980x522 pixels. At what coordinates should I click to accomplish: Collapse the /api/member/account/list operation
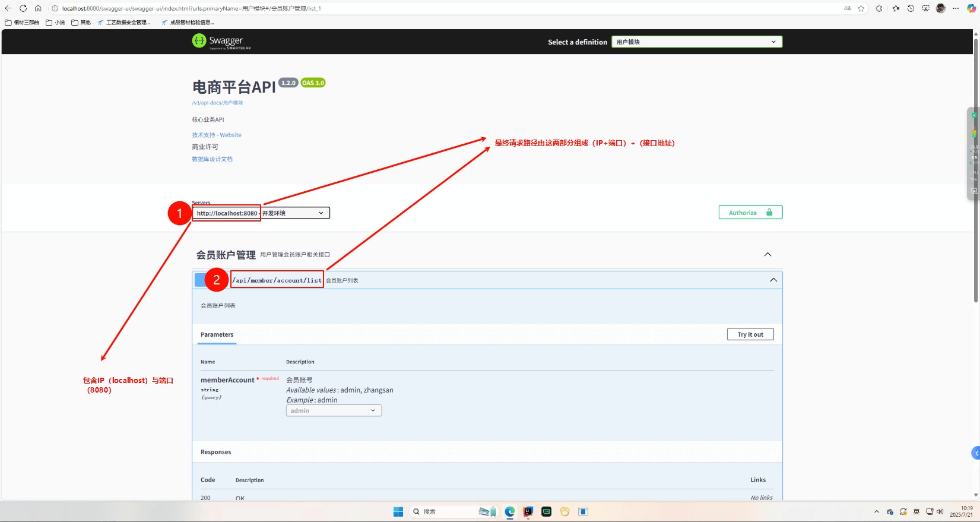tap(773, 280)
